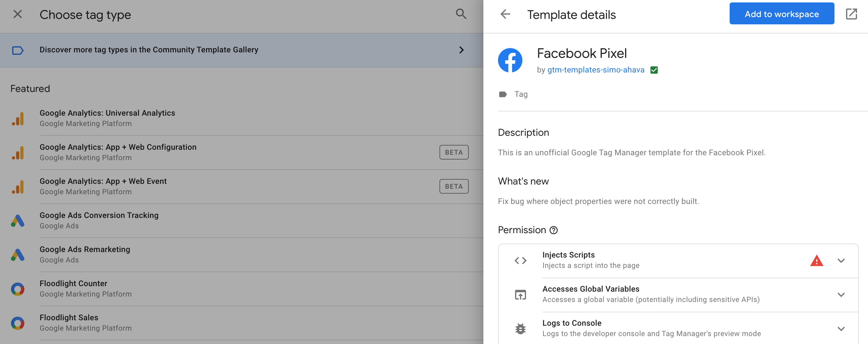Open gtm-templates-simo-ahava author link
The width and height of the screenshot is (868, 344).
coord(596,70)
